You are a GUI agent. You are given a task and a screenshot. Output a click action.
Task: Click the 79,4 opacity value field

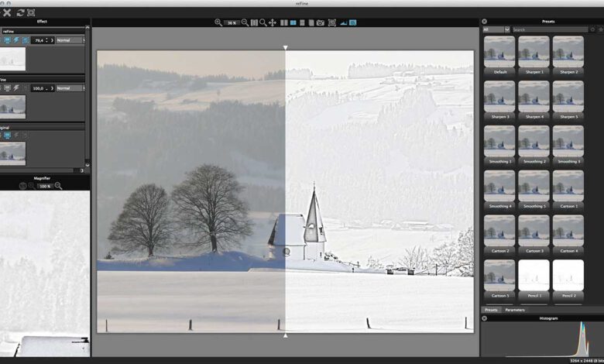coord(39,40)
